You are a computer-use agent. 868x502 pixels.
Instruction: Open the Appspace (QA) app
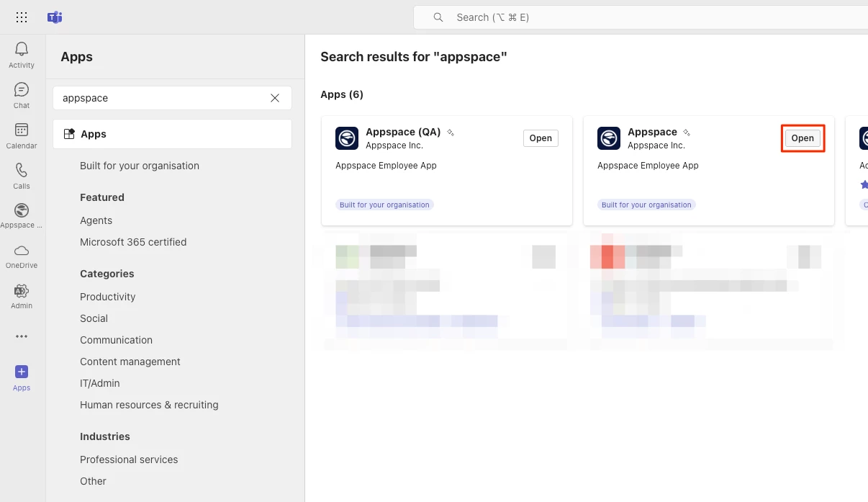541,138
